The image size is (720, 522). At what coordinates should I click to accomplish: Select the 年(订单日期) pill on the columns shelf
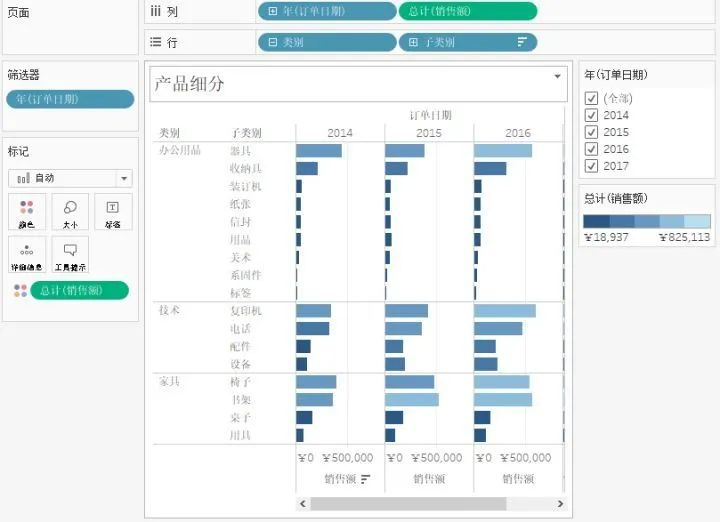[327, 11]
